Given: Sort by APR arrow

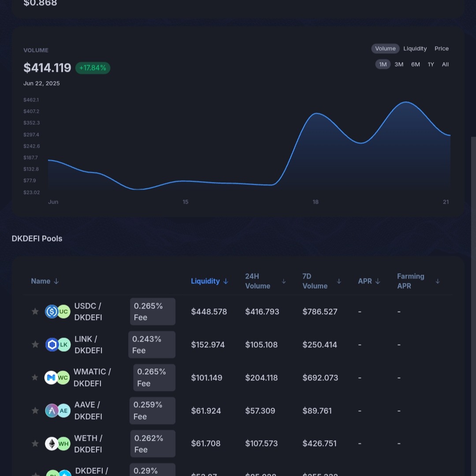Looking at the screenshot, I should [x=378, y=281].
